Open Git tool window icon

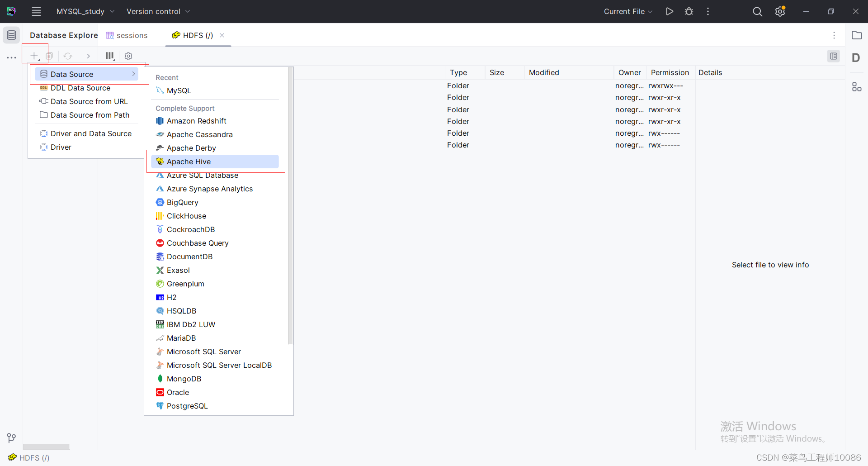(x=11, y=437)
